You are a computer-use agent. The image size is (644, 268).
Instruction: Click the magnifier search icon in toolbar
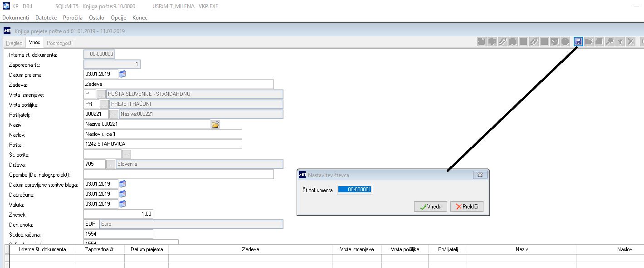click(610, 41)
